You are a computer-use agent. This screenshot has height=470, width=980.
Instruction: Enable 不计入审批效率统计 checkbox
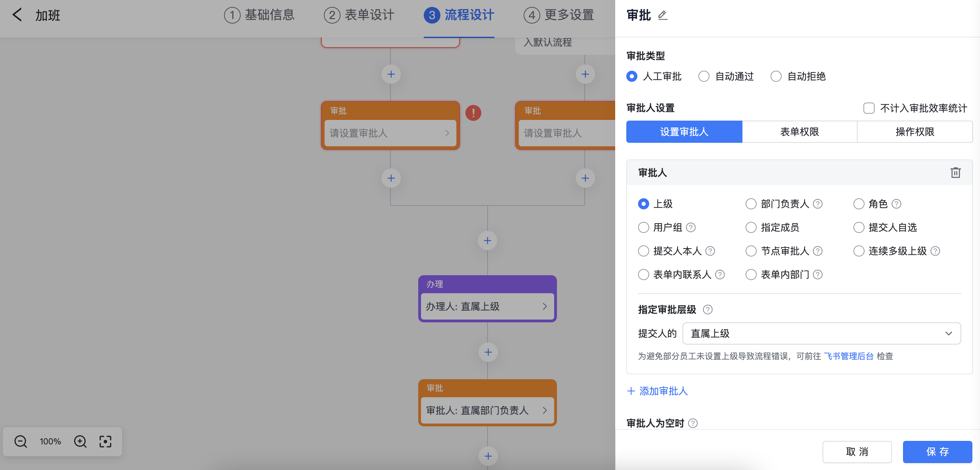pos(869,108)
